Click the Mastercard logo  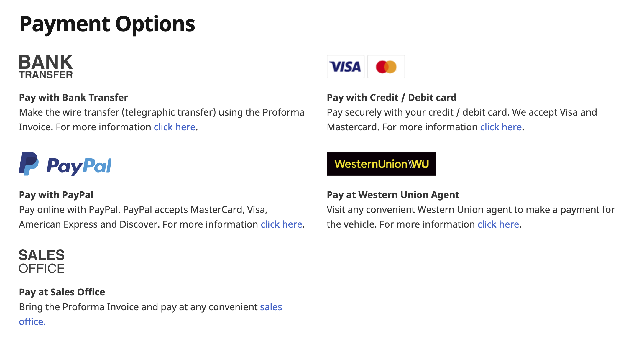point(386,67)
